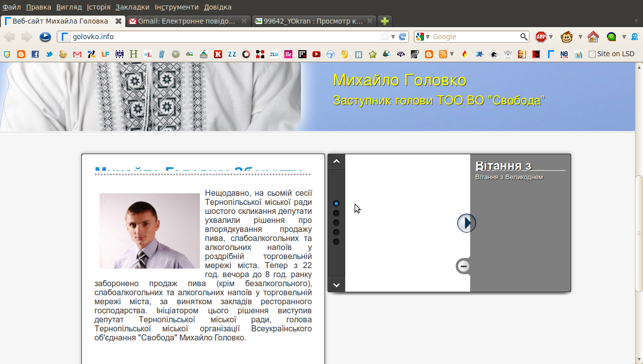This screenshot has width=643, height=364.
Task: Select the active blue slide indicator dot
Action: tap(337, 203)
